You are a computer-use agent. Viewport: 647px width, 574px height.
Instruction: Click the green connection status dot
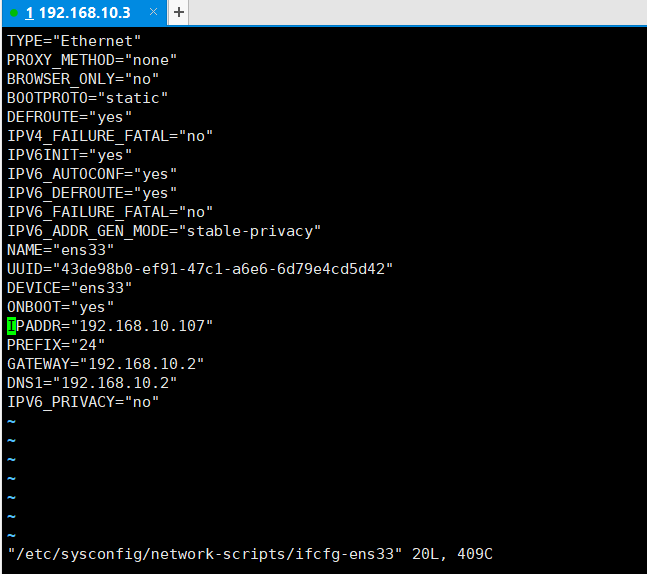[x=14, y=13]
